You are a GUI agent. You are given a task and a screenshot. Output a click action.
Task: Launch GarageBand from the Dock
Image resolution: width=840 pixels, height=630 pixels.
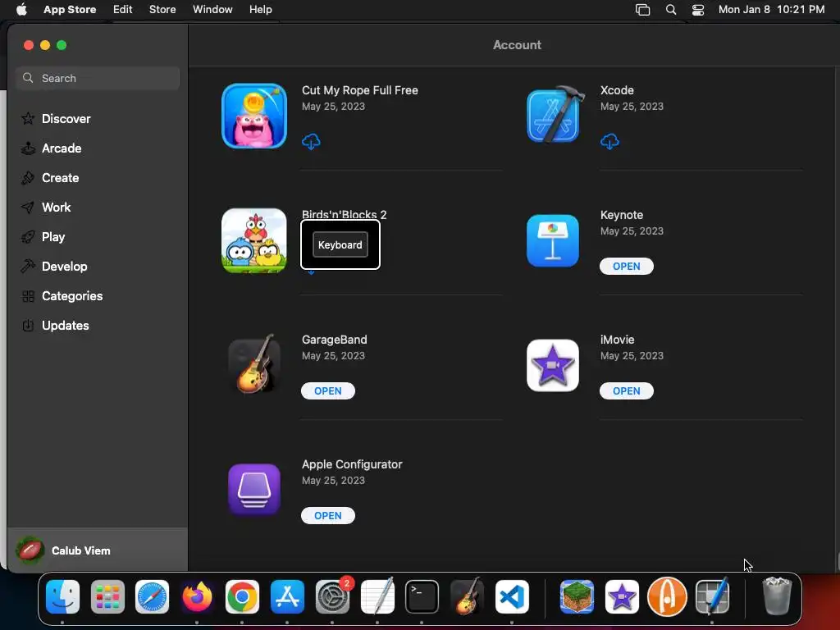pos(467,597)
